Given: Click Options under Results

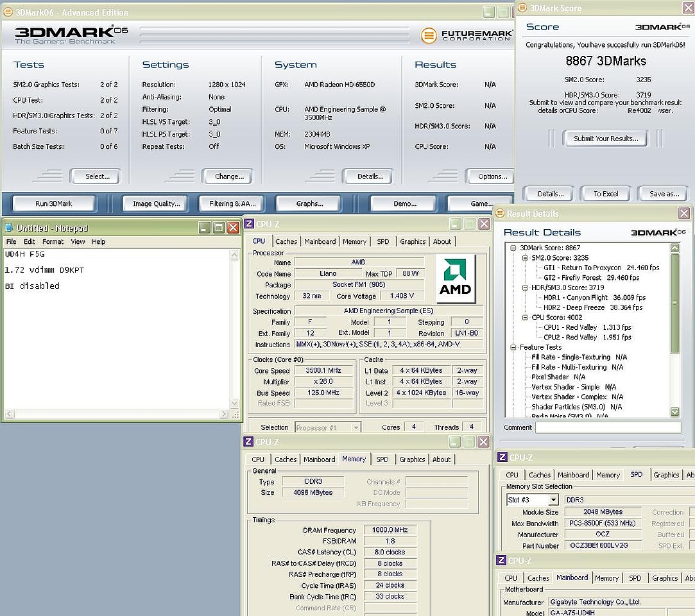Looking at the screenshot, I should pos(491,176).
